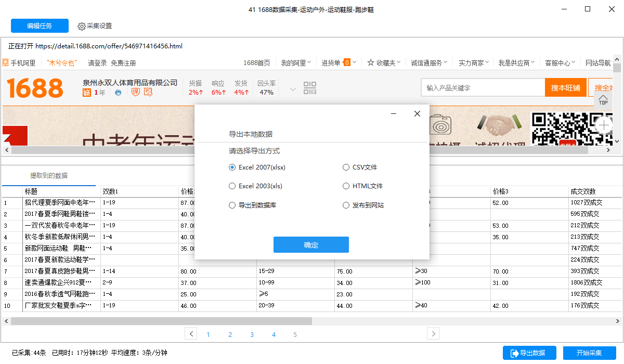Select cell '1027双成交'

[595, 203]
